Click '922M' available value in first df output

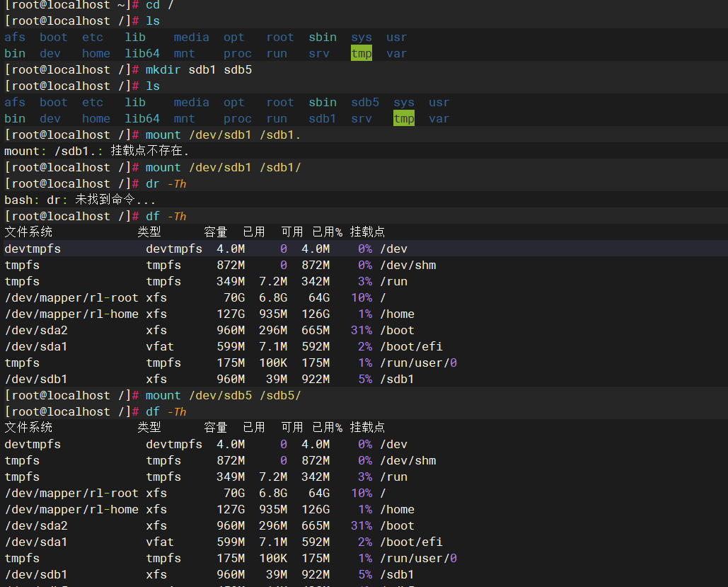316,380
